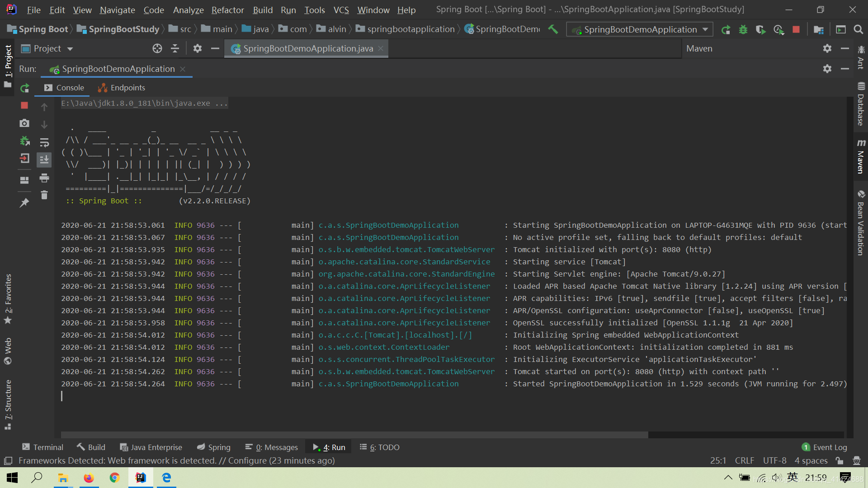Close the SpringBootDemoApplication run tab
This screenshot has width=868, height=488.
click(183, 69)
